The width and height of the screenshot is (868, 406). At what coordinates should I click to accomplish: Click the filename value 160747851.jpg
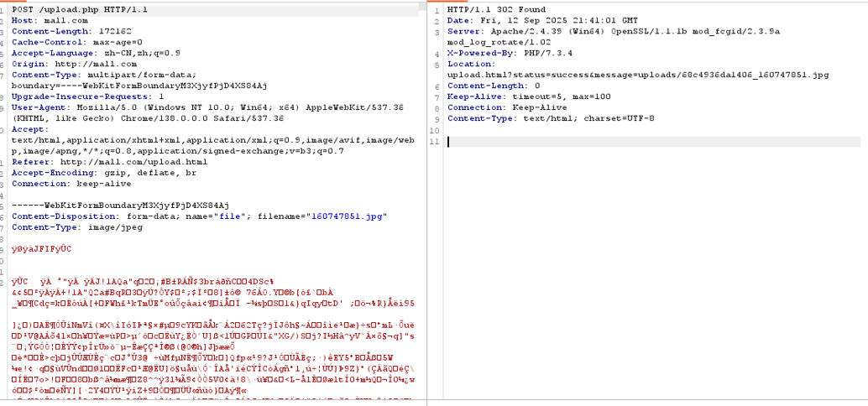pyautogui.click(x=347, y=216)
